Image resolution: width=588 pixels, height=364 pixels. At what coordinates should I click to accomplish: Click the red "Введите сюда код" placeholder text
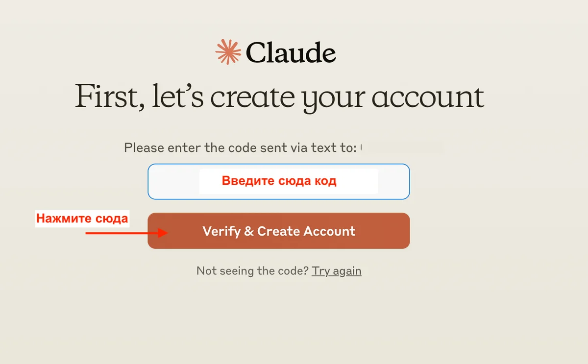[x=279, y=181]
